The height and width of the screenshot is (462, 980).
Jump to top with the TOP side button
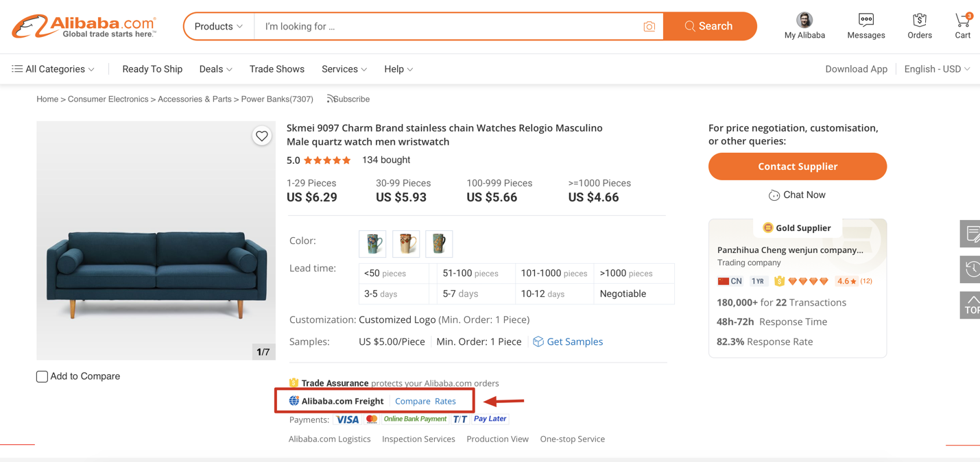(x=971, y=305)
